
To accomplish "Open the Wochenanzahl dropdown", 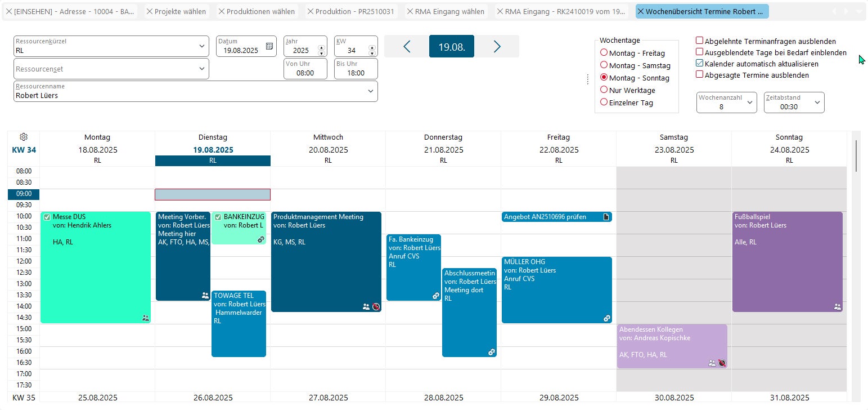I will [750, 102].
